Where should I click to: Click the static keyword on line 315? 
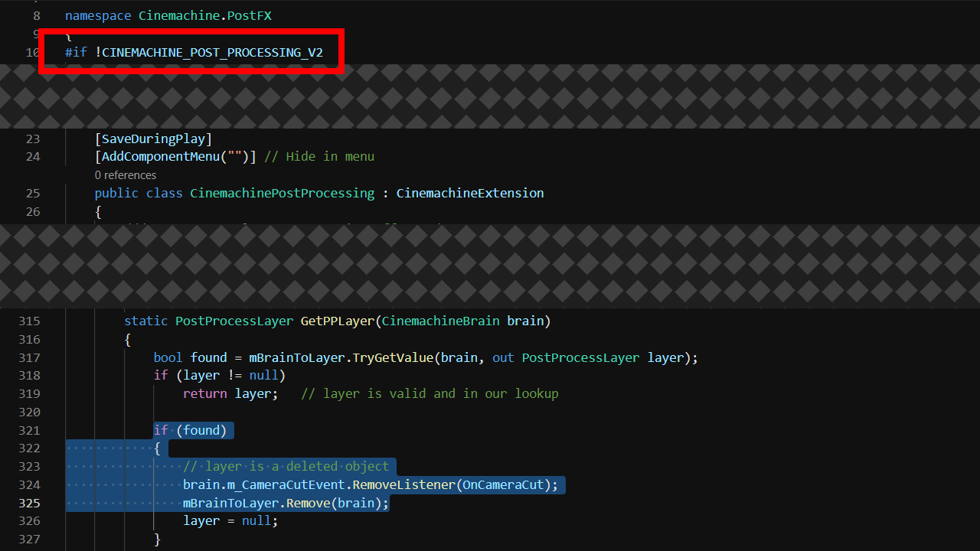[146, 321]
